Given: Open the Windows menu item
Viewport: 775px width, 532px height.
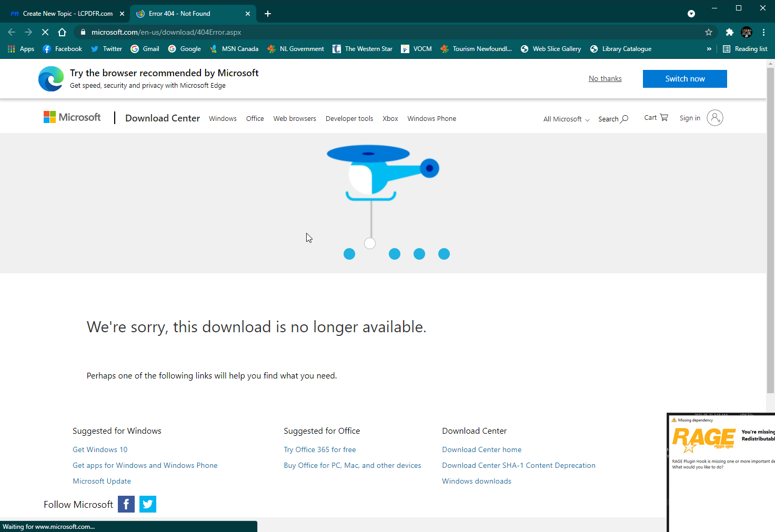Looking at the screenshot, I should (x=223, y=119).
